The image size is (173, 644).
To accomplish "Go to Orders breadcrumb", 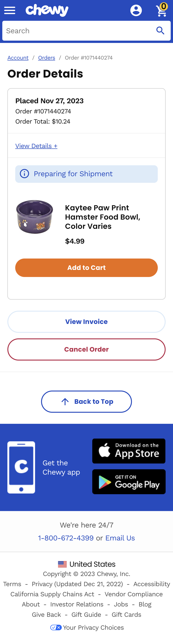I will tap(46, 58).
